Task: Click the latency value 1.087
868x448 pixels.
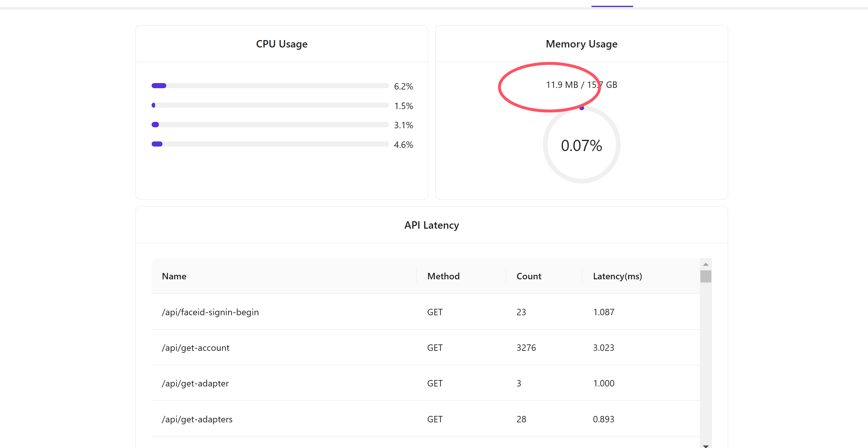Action: [603, 312]
